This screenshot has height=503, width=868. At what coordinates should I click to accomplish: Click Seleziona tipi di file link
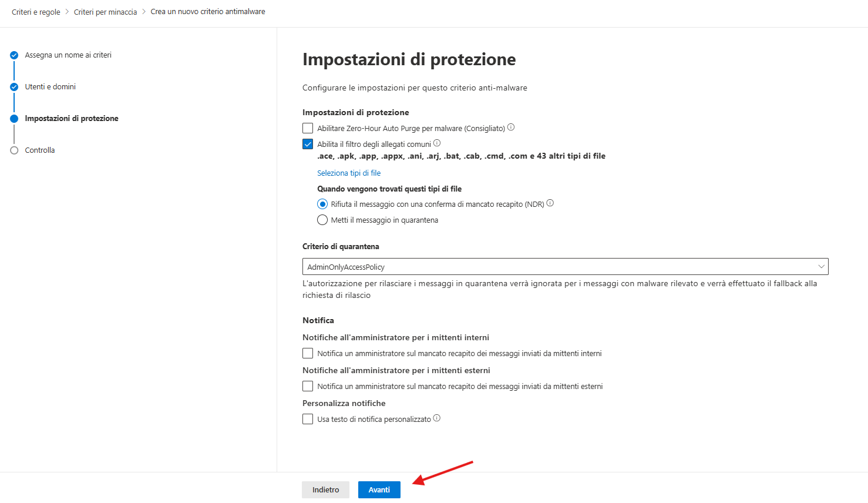tap(349, 173)
